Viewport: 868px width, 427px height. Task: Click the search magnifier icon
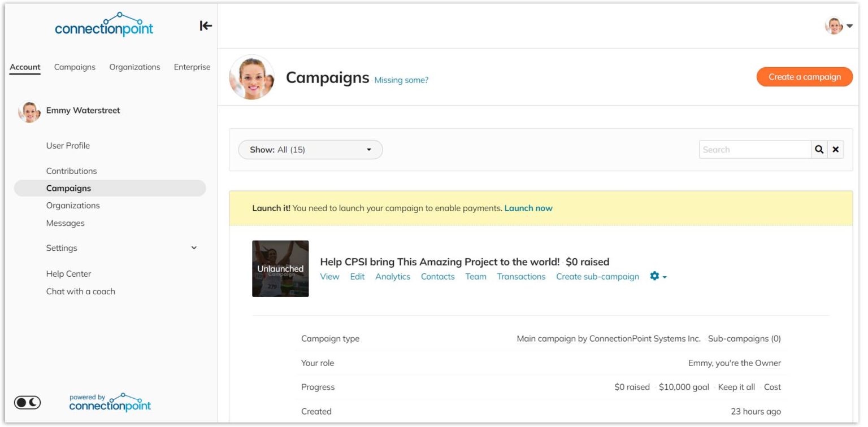[x=819, y=150]
